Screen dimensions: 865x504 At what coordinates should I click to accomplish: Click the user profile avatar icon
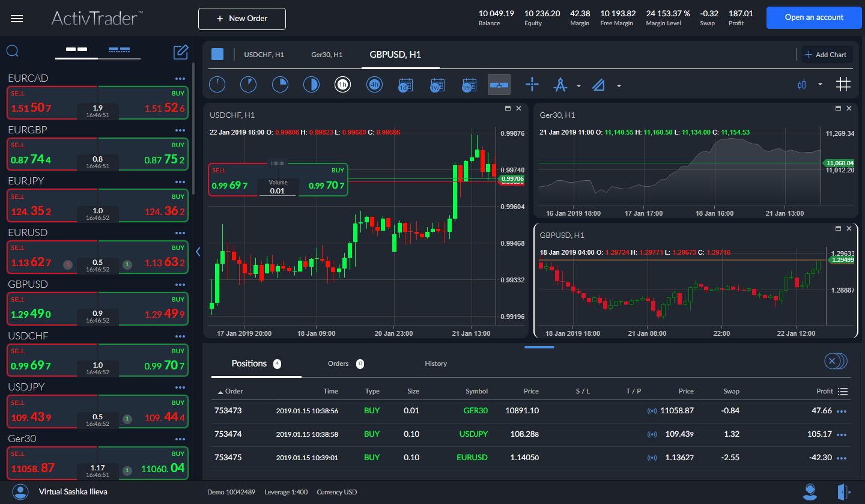pos(20,492)
